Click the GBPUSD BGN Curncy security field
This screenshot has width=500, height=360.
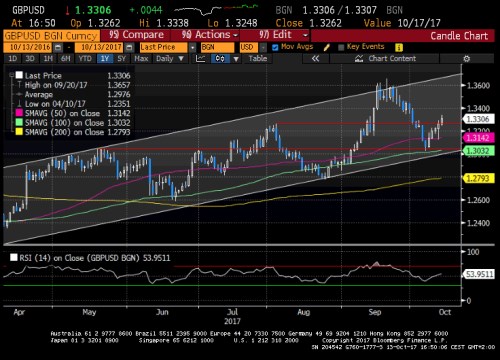click(x=51, y=36)
